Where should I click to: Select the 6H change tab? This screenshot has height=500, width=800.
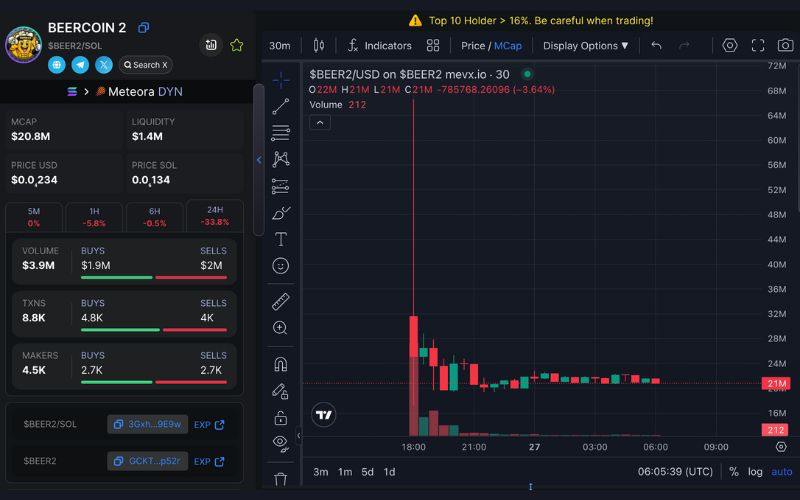coord(154,217)
